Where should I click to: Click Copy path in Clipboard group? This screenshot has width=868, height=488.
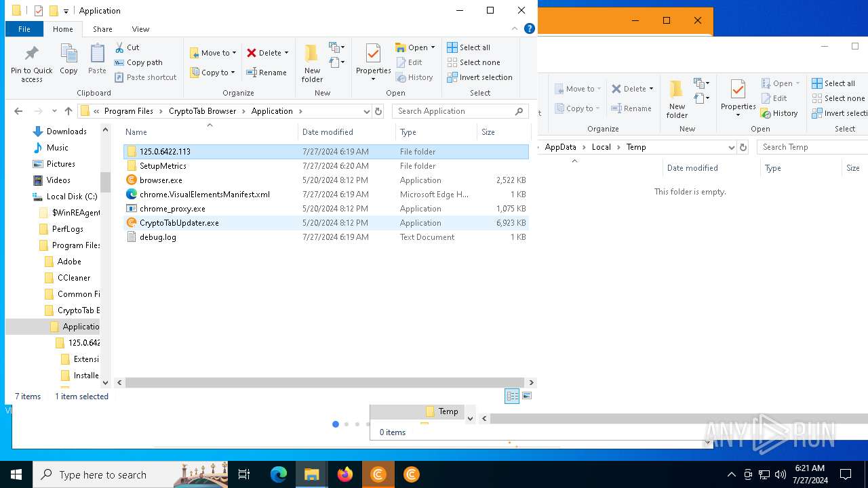pos(138,62)
